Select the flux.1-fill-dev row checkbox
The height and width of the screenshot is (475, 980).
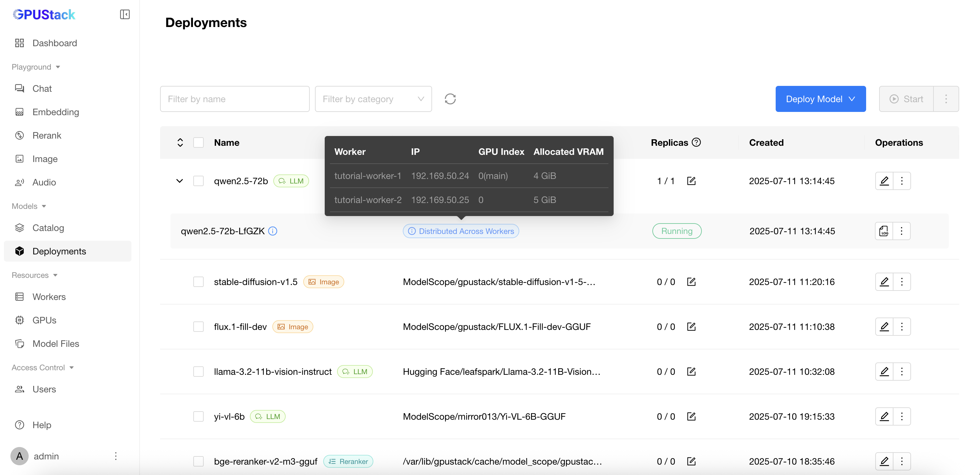[198, 327]
